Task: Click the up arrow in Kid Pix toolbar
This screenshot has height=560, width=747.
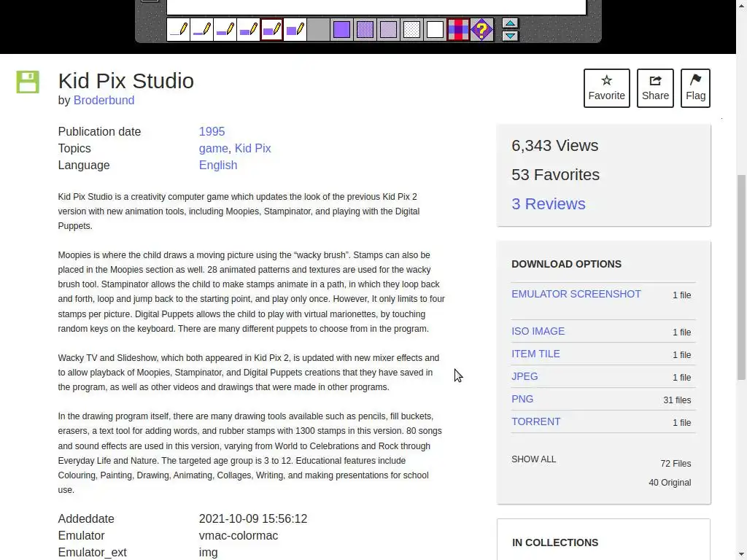Action: pyautogui.click(x=510, y=23)
